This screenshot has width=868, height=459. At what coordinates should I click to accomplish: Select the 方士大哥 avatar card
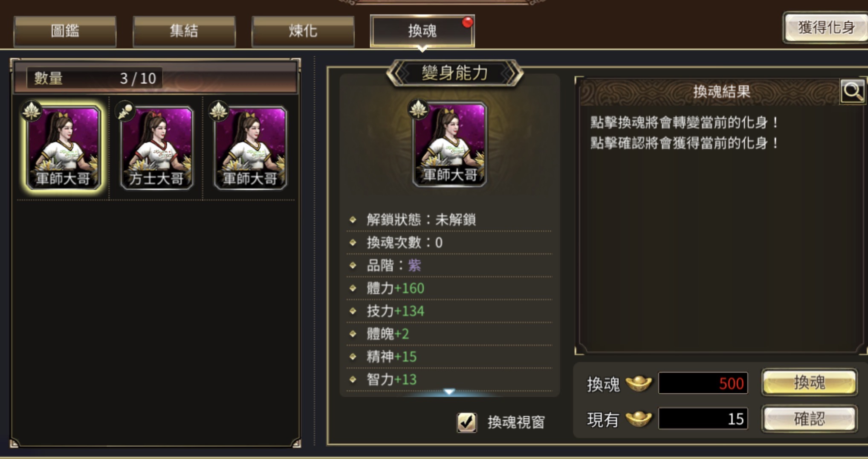(x=156, y=148)
